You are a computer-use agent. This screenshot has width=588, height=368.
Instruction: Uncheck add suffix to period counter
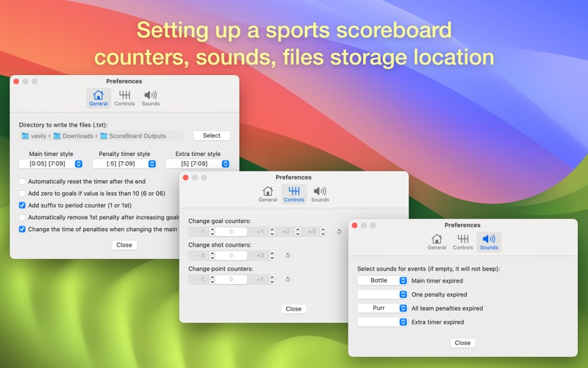[x=22, y=205]
